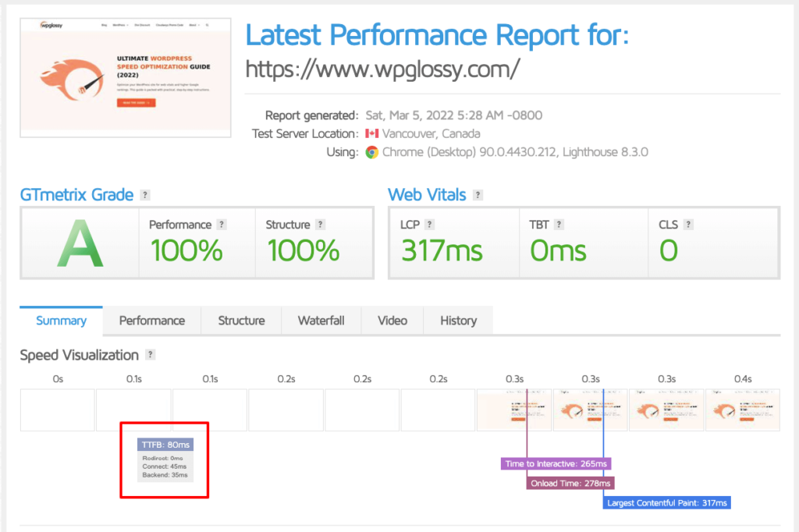
Task: Click the Report generated label
Action: [312, 115]
